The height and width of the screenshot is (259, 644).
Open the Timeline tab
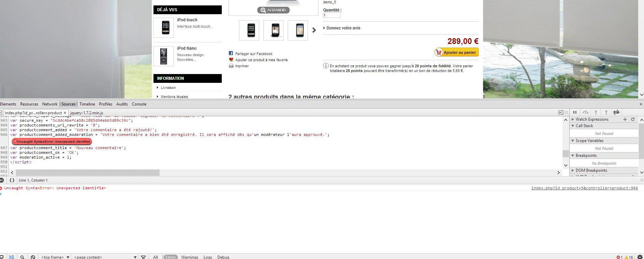pyautogui.click(x=87, y=104)
